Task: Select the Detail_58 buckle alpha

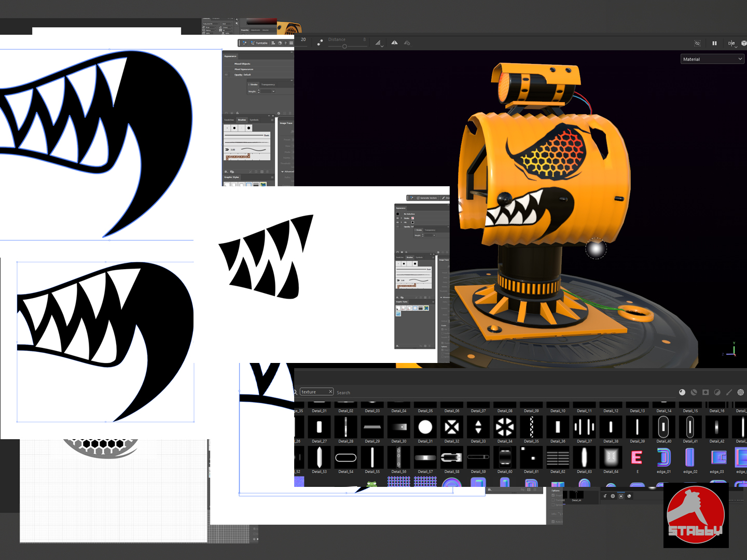Action: click(x=452, y=457)
